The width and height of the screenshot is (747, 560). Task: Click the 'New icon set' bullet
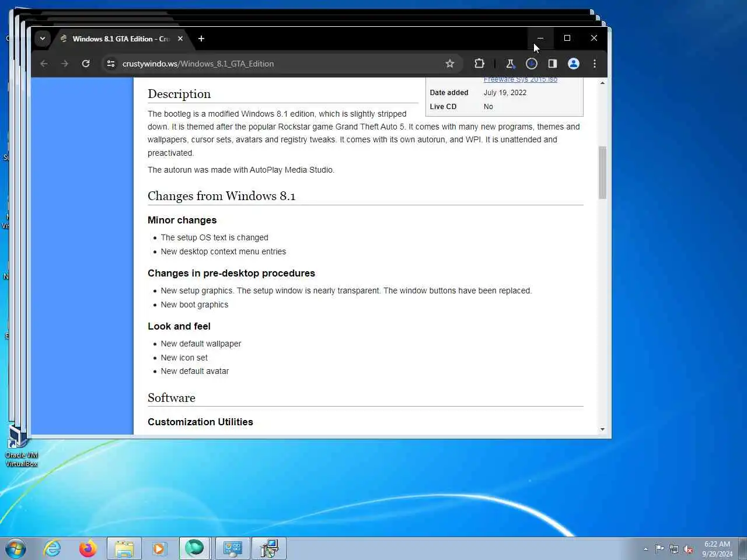click(x=184, y=358)
